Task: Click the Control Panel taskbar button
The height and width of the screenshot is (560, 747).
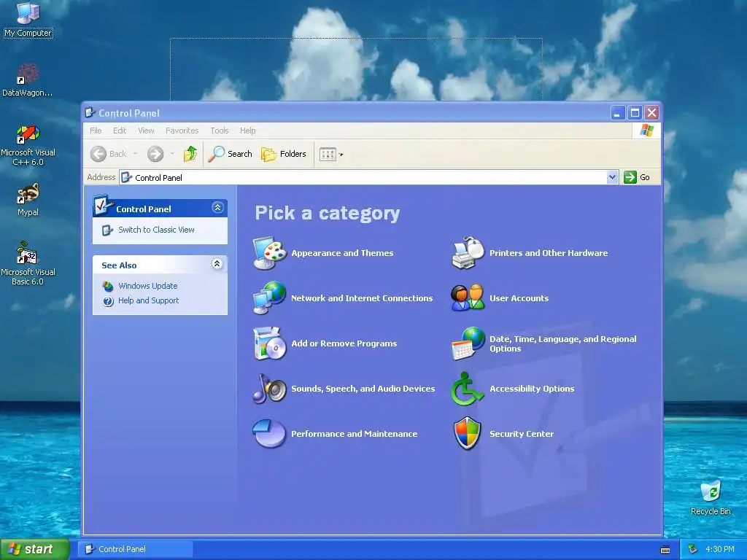Action: [135, 549]
